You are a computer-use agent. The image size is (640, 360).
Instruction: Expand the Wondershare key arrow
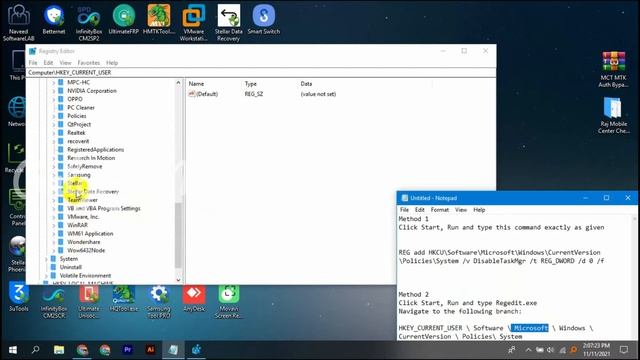(53, 242)
